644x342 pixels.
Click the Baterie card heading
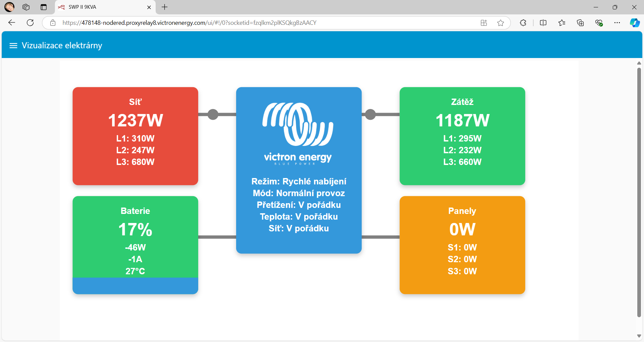coord(136,211)
